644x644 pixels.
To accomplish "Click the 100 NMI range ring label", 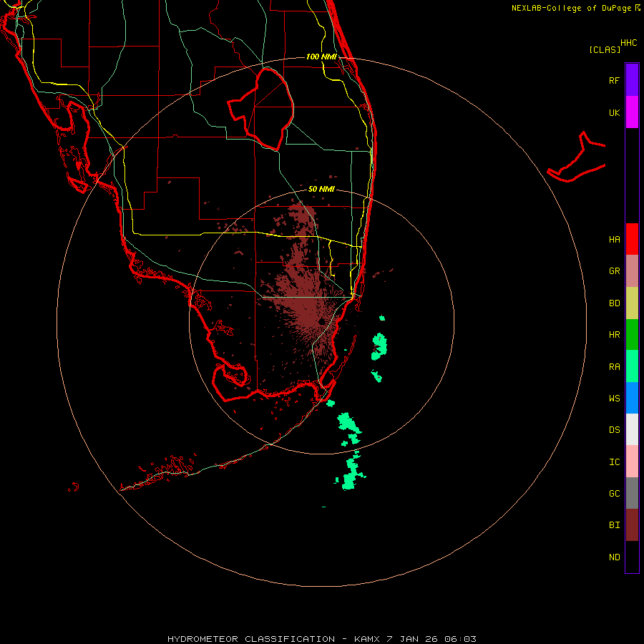I will (321, 57).
